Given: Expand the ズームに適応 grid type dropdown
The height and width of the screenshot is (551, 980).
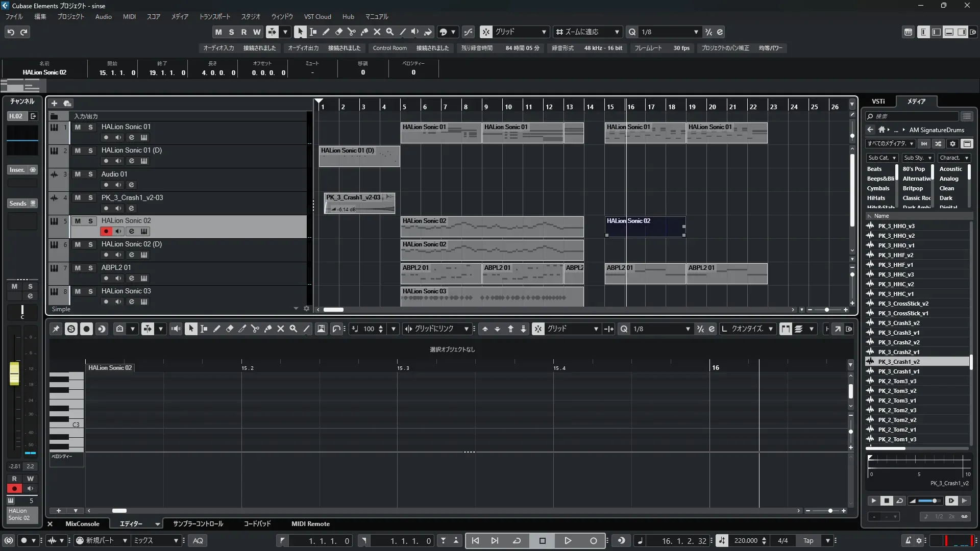Looking at the screenshot, I should click(x=617, y=32).
